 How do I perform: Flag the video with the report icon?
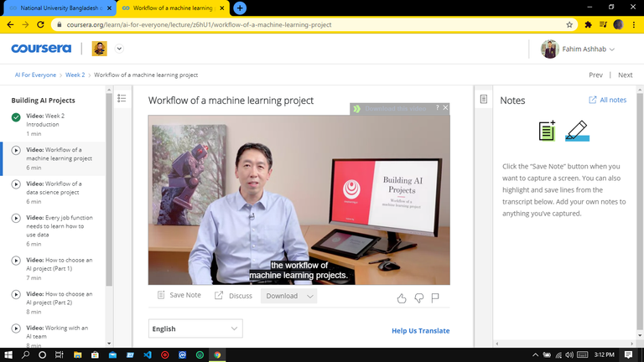[x=435, y=297]
